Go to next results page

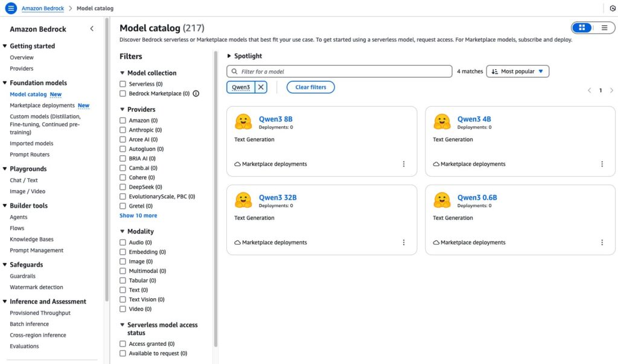611,91
